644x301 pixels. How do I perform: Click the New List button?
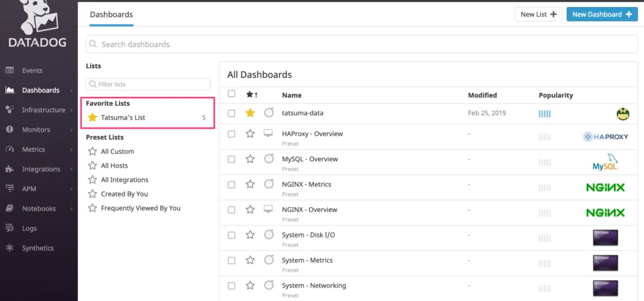pos(538,14)
